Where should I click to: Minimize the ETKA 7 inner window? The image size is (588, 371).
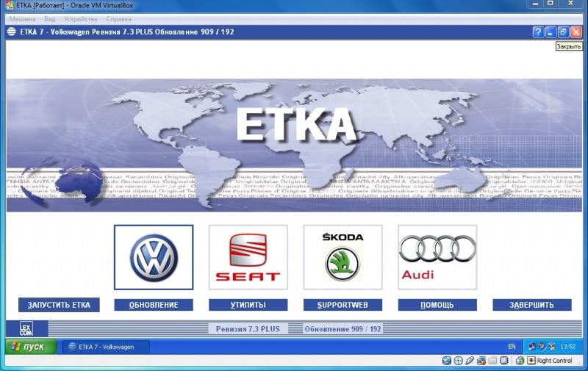click(551, 32)
